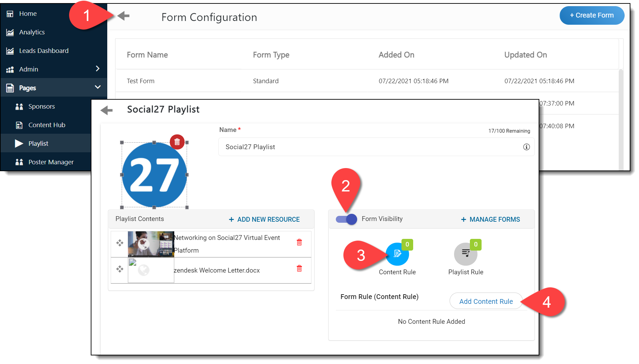Delete Networking on Social27 resource
The height and width of the screenshot is (364, 639).
(x=299, y=242)
